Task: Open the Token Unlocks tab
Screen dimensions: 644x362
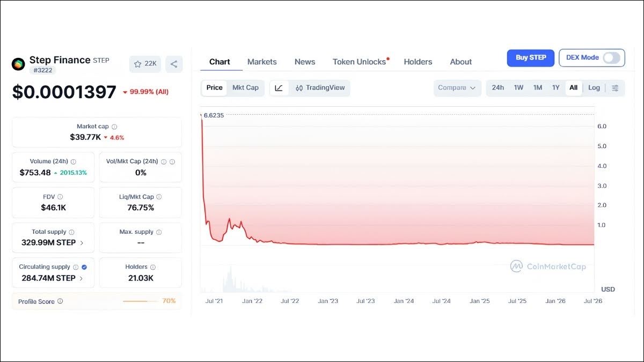Action: 360,62
